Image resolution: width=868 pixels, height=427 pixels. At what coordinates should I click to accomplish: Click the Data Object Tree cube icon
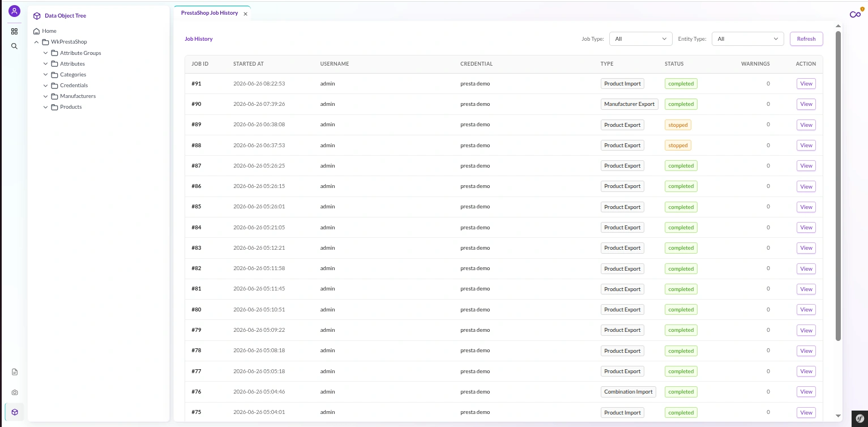click(37, 16)
